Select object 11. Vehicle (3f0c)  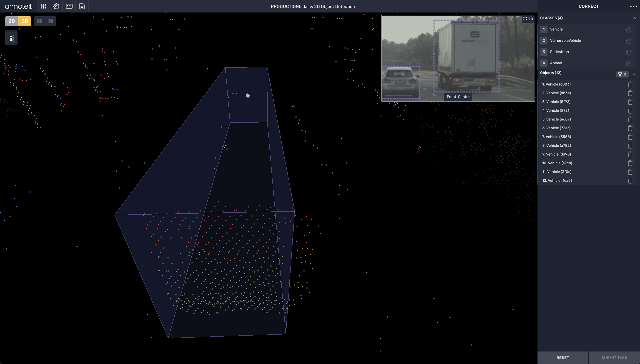point(587,172)
